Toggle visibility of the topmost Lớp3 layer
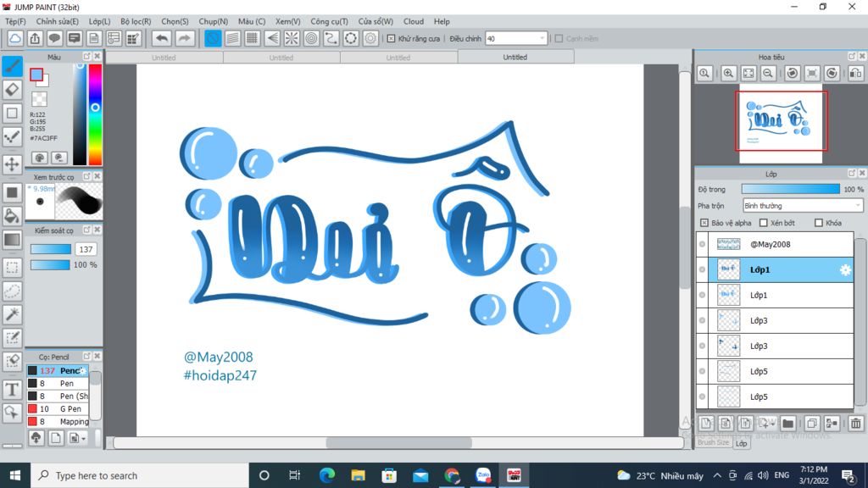The width and height of the screenshot is (868, 488). [703, 320]
